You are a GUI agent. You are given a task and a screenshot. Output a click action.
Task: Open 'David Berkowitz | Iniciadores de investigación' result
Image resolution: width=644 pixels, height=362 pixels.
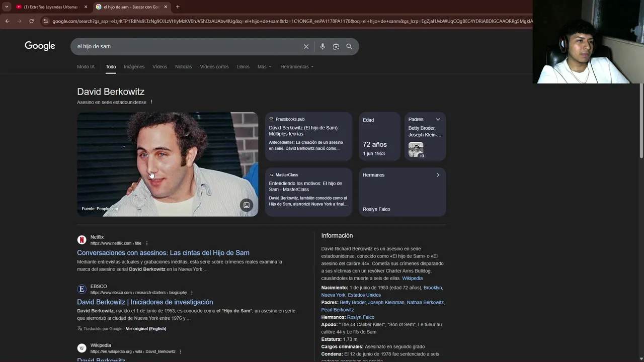click(145, 302)
